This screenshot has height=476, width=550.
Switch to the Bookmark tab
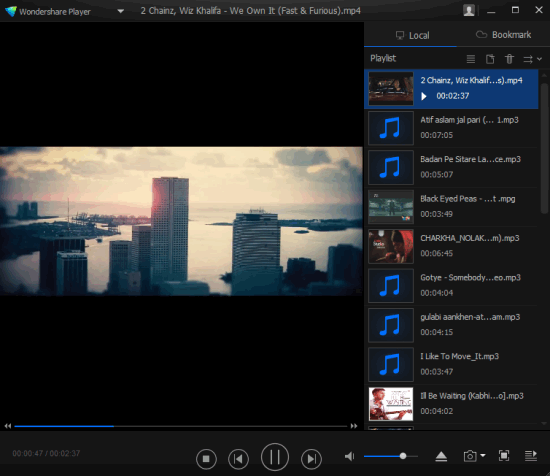(503, 35)
